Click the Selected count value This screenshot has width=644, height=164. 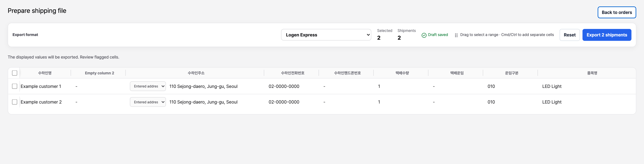[379, 38]
